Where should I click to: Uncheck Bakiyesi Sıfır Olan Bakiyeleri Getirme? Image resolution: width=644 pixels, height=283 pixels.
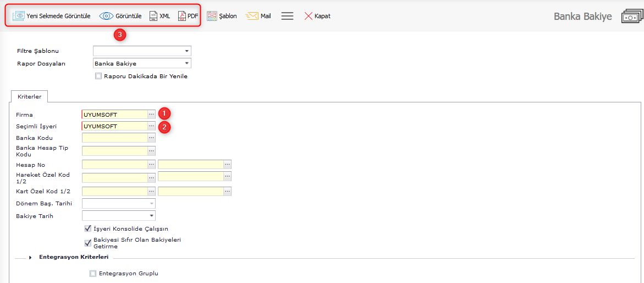[88, 243]
